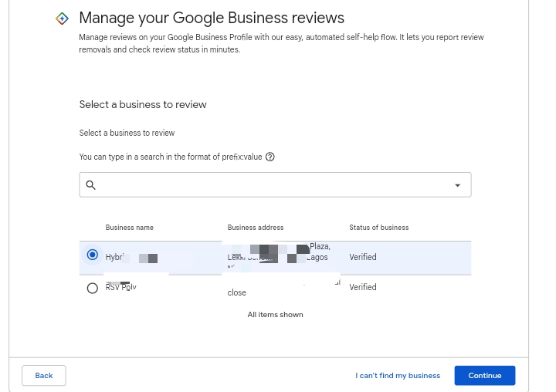Click the Back button
Image resolution: width=556 pixels, height=392 pixels.
pos(43,375)
